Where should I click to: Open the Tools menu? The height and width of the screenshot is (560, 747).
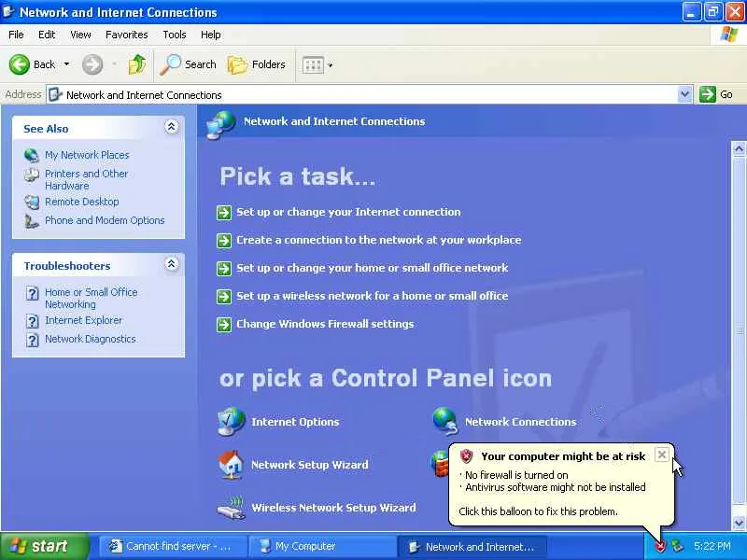[x=175, y=35]
